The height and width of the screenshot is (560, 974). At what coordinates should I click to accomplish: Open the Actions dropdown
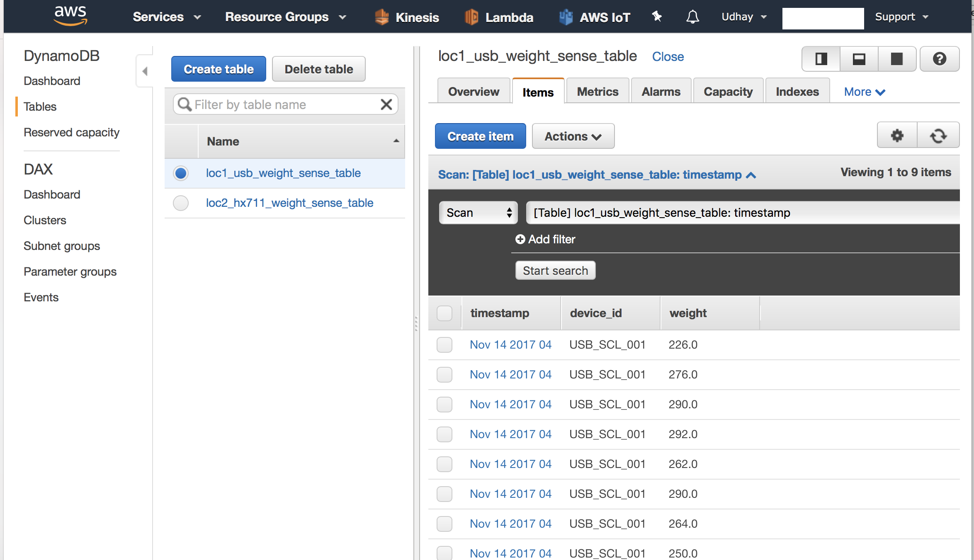tap(573, 136)
